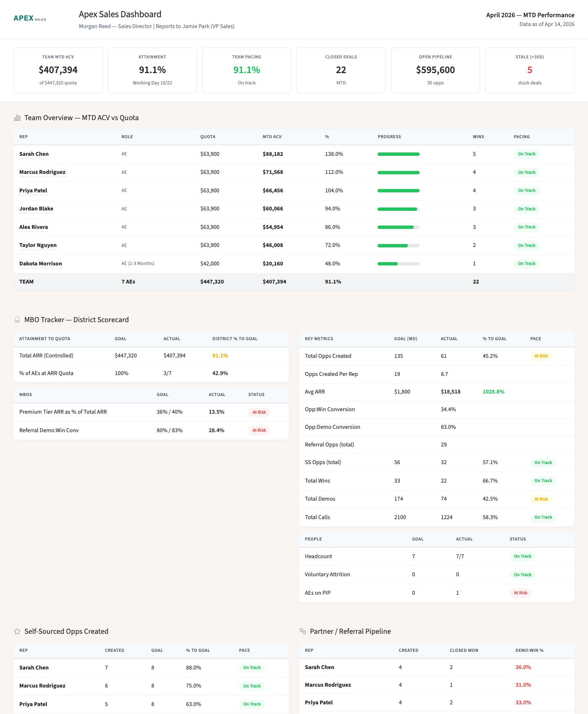Click Marcus Rodriguez 75.0% in Self-Sourced table

click(194, 686)
